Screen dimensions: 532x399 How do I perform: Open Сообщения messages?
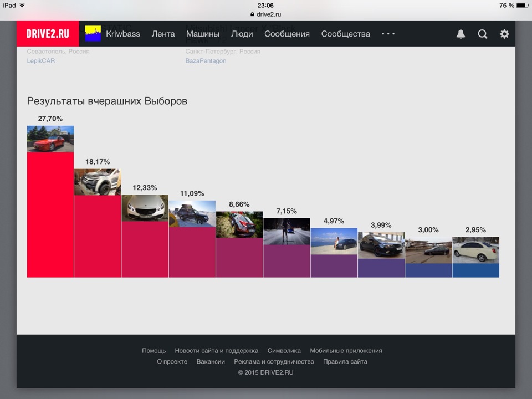click(287, 34)
